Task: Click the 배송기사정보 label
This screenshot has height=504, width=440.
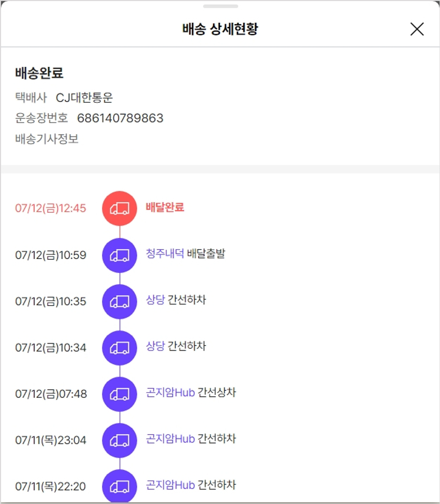Action: (47, 139)
